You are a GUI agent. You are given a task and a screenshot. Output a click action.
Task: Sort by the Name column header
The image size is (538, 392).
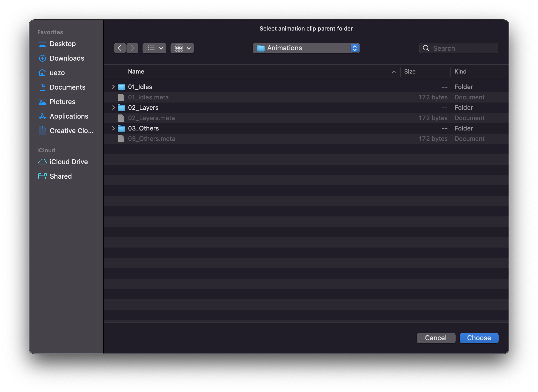pos(136,72)
